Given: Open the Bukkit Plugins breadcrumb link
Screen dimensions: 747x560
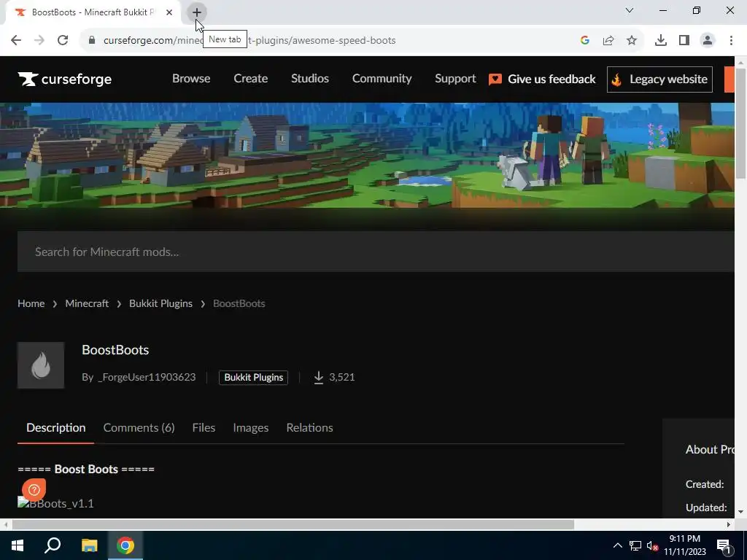Looking at the screenshot, I should [x=160, y=303].
